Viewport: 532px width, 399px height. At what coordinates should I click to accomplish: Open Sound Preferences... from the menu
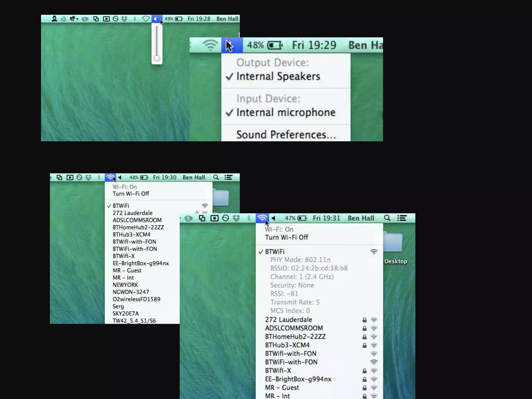[286, 135]
